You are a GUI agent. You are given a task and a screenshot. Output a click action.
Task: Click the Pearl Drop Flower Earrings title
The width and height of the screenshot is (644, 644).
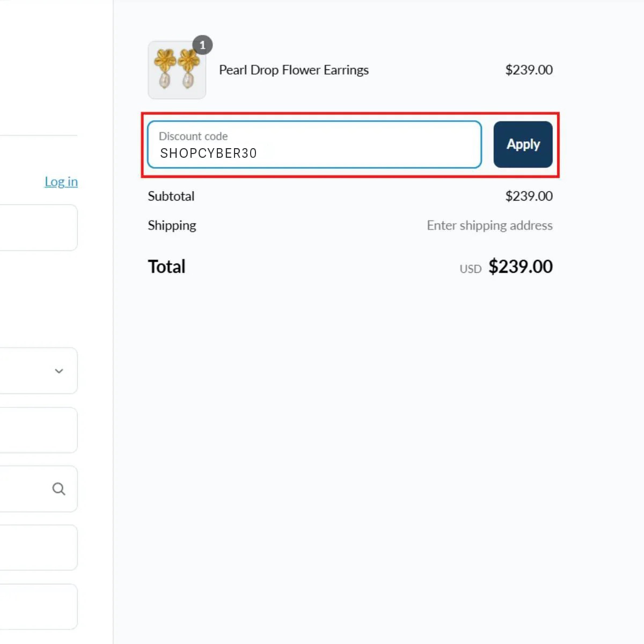pos(294,70)
